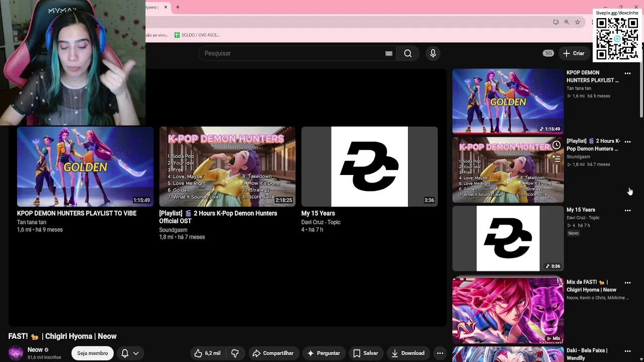The height and width of the screenshot is (362, 644).
Task: Open endscreen My 15 Years title
Action: tap(318, 213)
